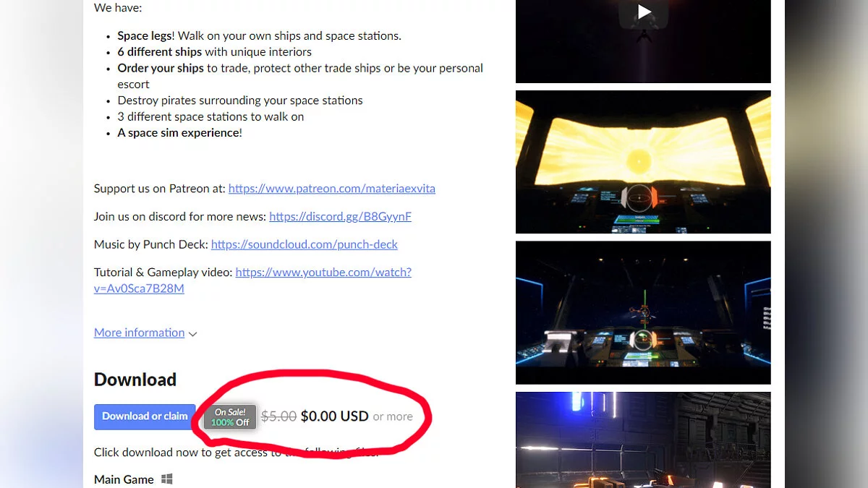The image size is (868, 488).
Task: Open the Punch Deck SoundCloud link
Action: [305, 244]
